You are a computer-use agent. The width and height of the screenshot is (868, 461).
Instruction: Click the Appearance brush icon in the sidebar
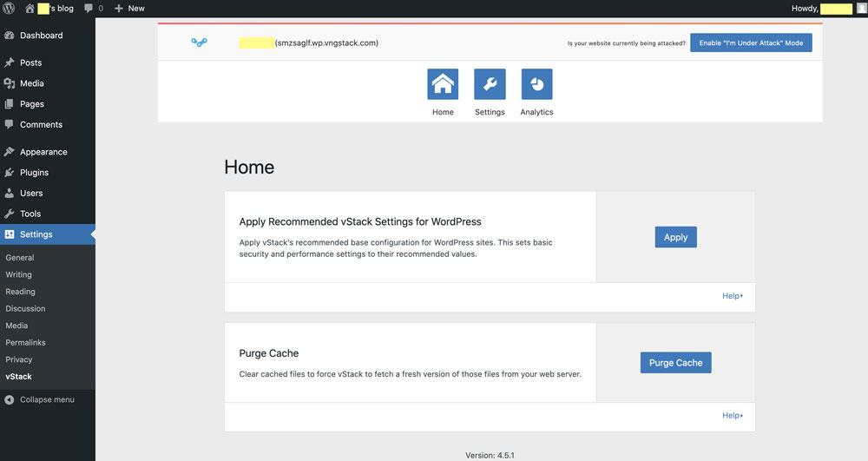coord(9,152)
